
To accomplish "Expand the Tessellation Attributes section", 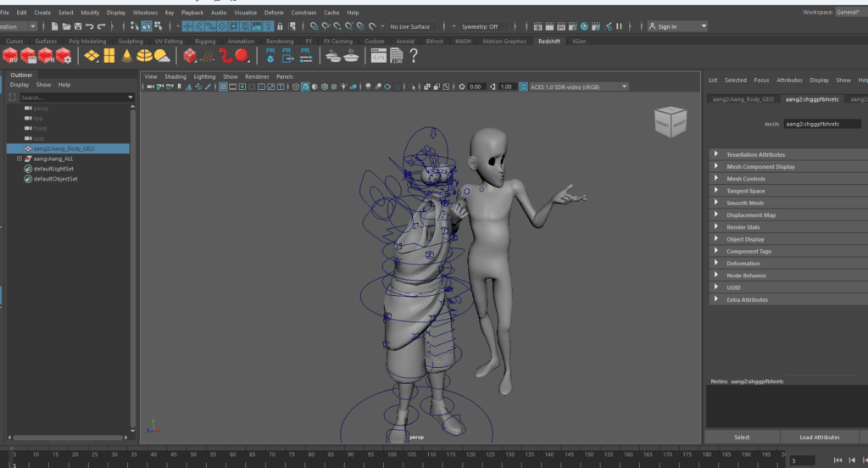I will [x=715, y=154].
